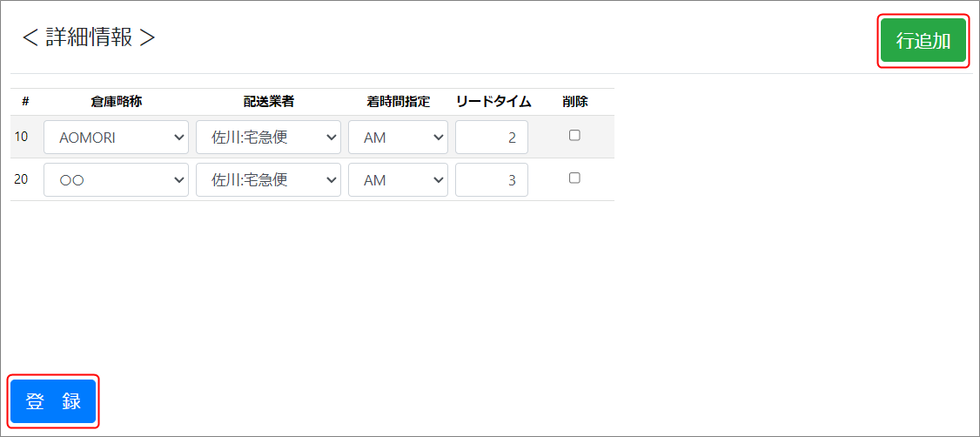Click the lead time field showing 2
This screenshot has width=980, height=437.
491,138
